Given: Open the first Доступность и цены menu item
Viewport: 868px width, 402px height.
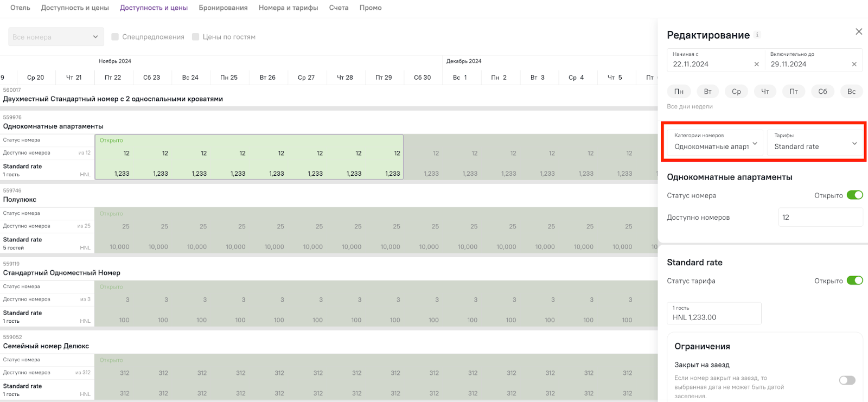Looking at the screenshot, I should click(75, 8).
